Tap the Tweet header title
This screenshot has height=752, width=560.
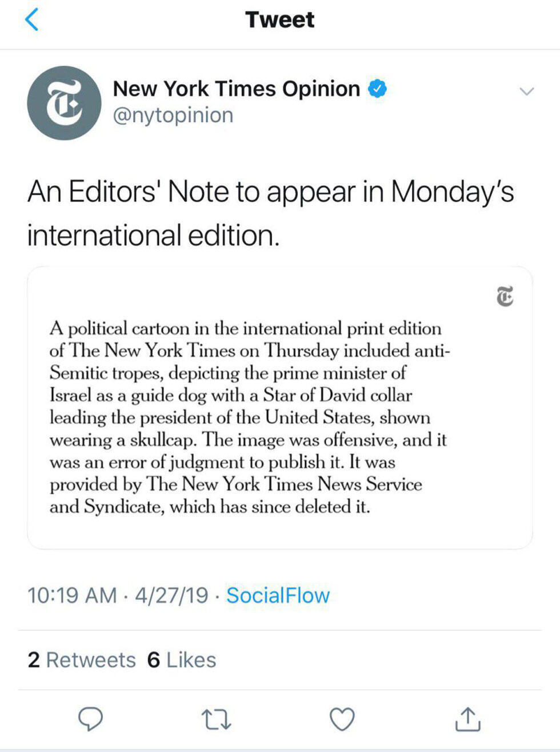click(279, 20)
